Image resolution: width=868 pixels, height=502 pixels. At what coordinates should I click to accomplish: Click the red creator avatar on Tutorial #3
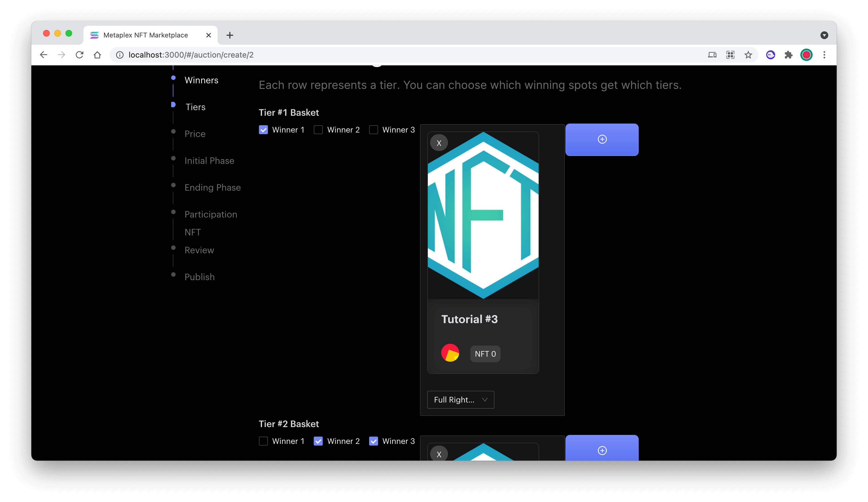[450, 353]
